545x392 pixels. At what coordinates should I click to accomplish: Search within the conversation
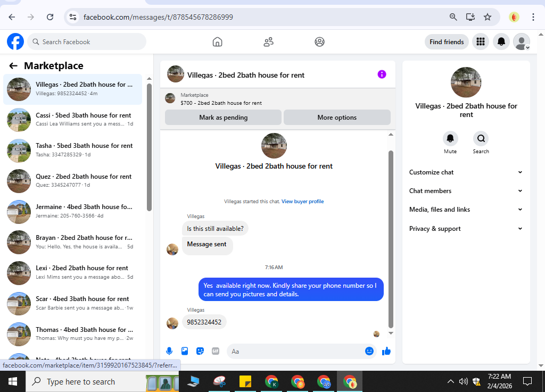(481, 138)
